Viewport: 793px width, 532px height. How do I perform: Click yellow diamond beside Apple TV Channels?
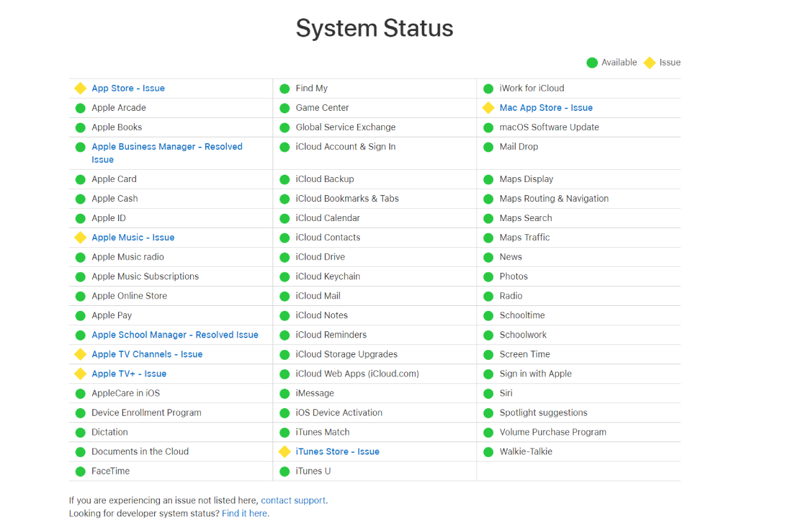click(x=81, y=354)
